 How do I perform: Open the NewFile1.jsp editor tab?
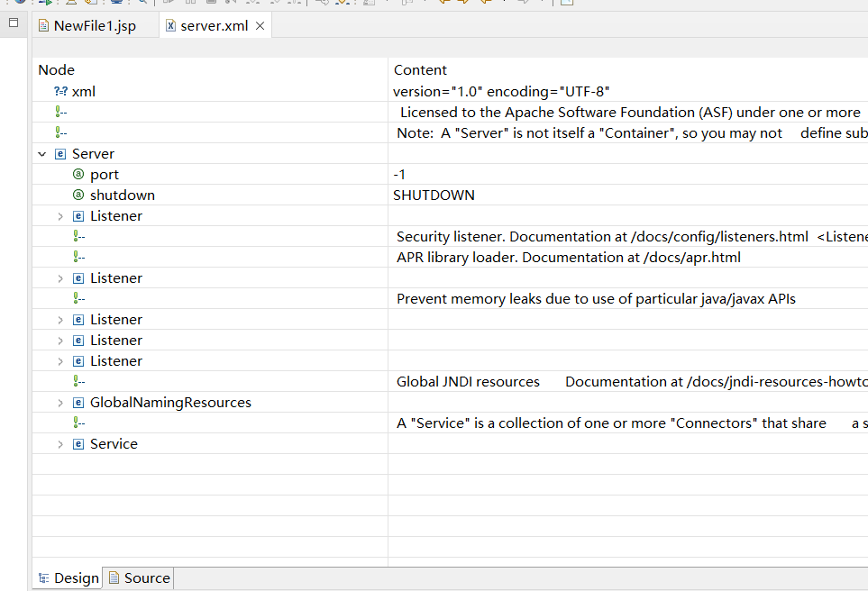87,26
